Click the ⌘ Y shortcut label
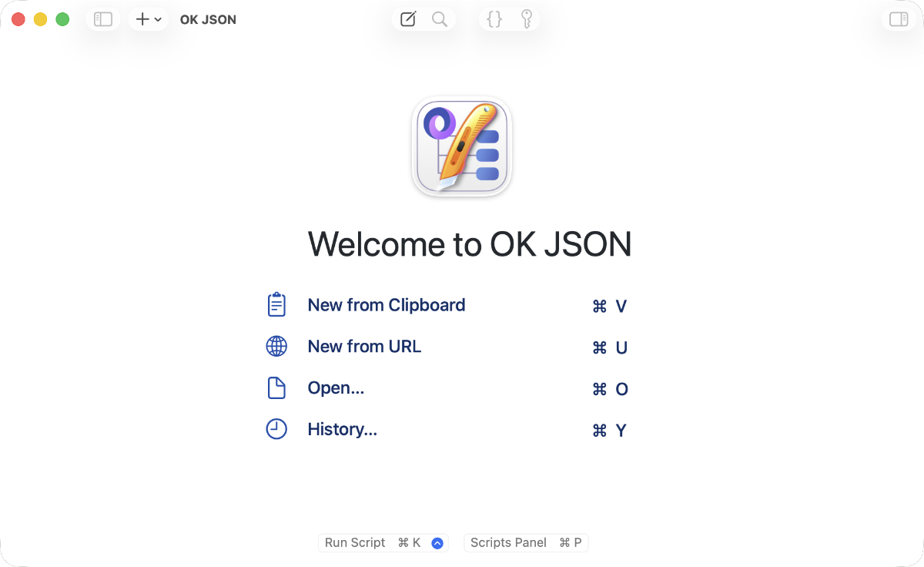Screen dimensions: 924x567 (609, 431)
